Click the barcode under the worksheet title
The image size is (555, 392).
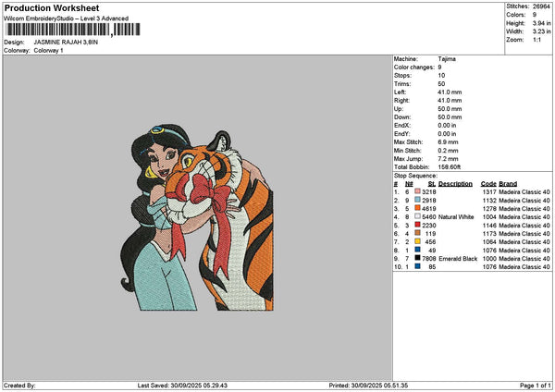pos(73,30)
